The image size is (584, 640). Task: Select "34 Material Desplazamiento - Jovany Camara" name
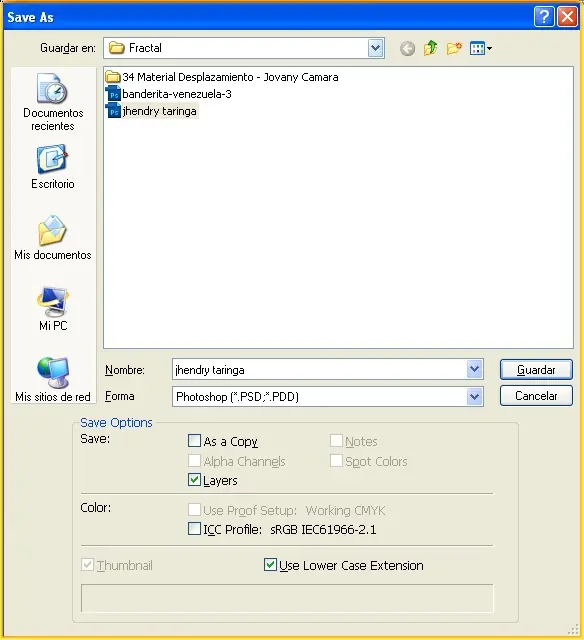coord(230,77)
